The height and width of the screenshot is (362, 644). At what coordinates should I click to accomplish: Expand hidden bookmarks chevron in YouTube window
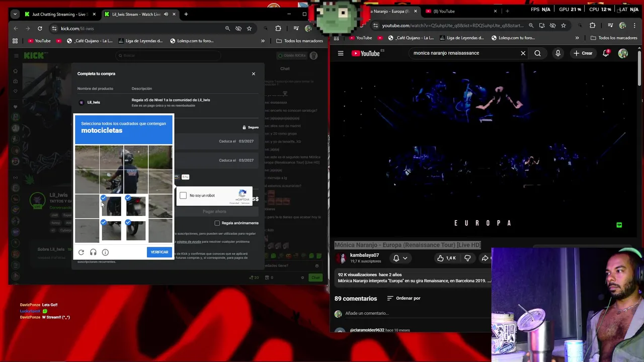point(577,38)
